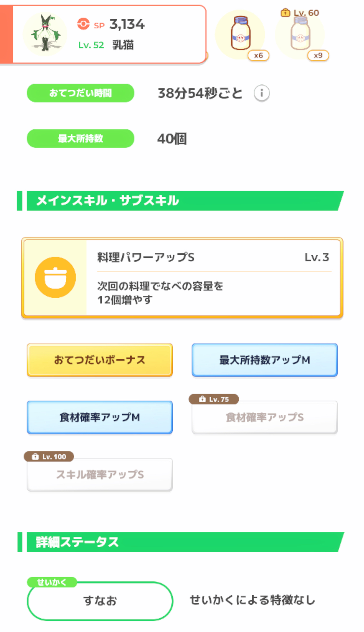Tap the cooking pot skill icon
This screenshot has width=364, height=632.
click(55, 277)
